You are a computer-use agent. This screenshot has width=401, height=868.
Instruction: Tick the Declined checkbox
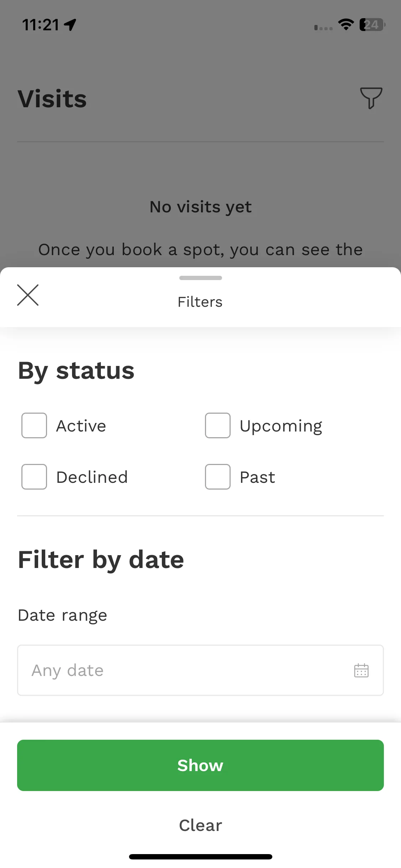tap(34, 477)
